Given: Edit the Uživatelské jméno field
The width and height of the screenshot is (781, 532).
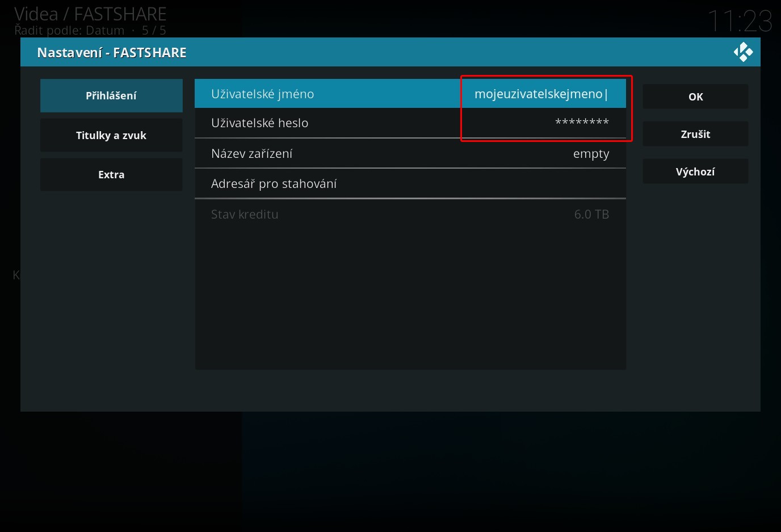Looking at the screenshot, I should (x=410, y=94).
